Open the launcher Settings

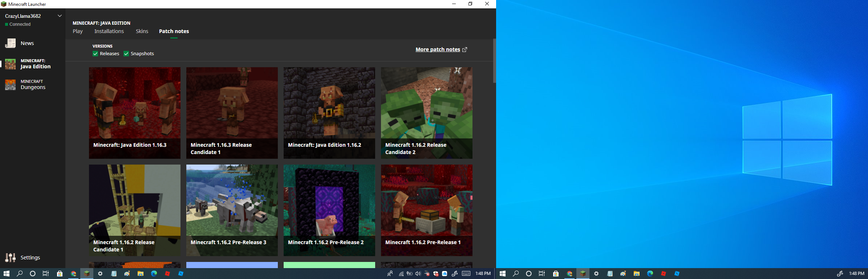click(x=30, y=258)
